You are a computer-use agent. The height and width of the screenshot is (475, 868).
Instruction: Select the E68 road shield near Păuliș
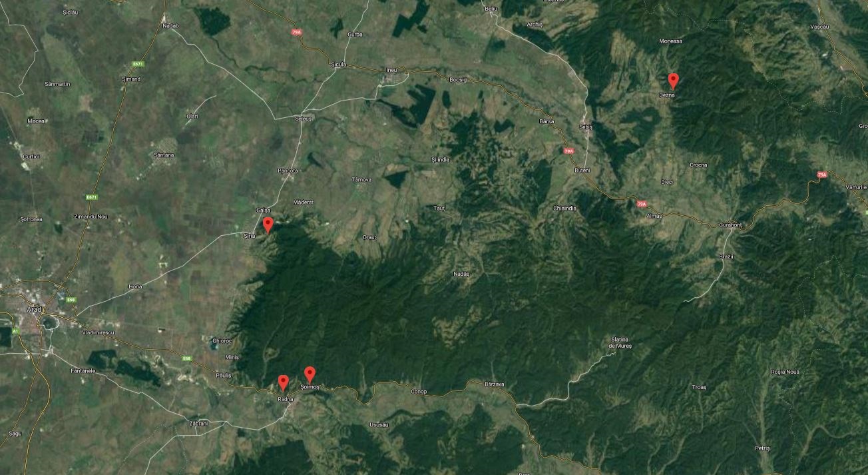tap(187, 358)
